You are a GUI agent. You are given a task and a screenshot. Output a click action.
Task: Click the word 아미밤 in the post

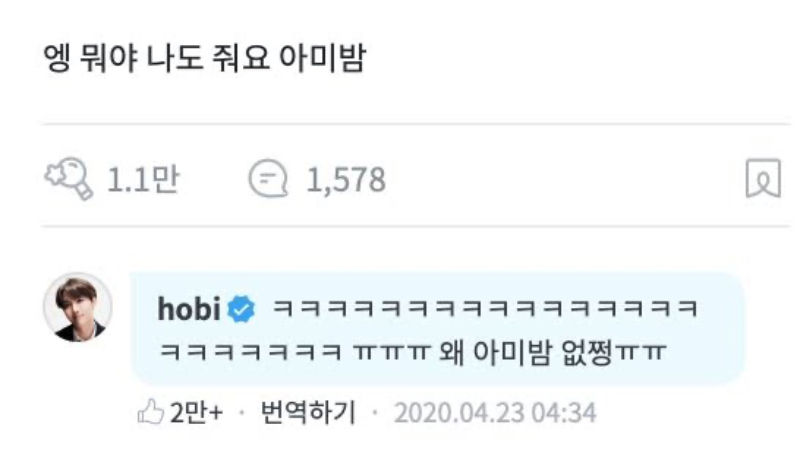(322, 57)
